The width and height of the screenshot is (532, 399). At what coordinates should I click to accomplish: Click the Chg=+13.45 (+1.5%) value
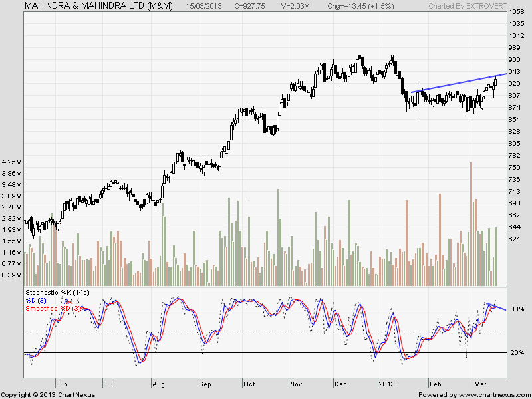[360, 6]
